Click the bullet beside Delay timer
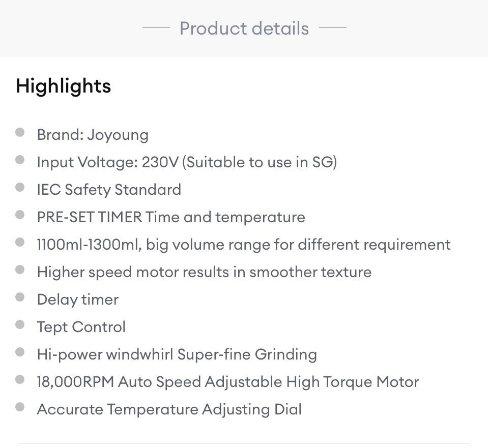This screenshot has width=488, height=448. click(x=20, y=297)
